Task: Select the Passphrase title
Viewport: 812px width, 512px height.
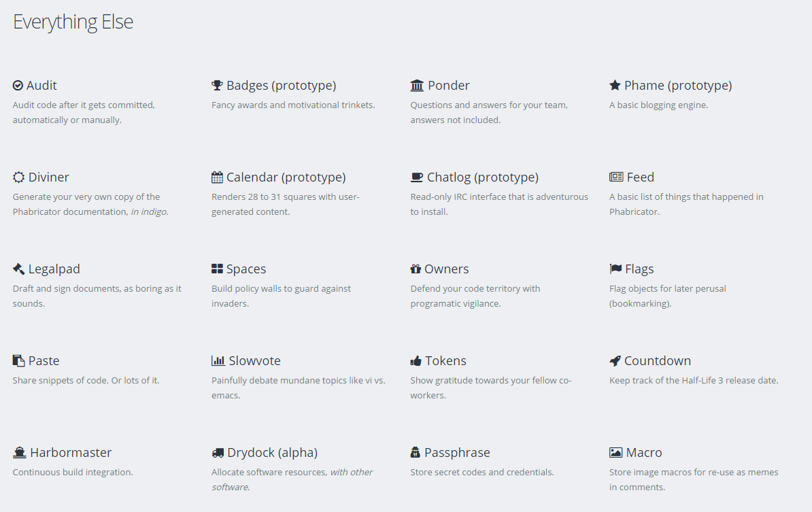Action: pos(457,452)
